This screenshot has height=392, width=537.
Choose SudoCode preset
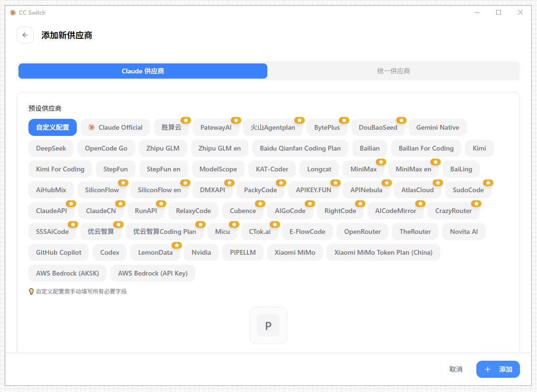468,190
